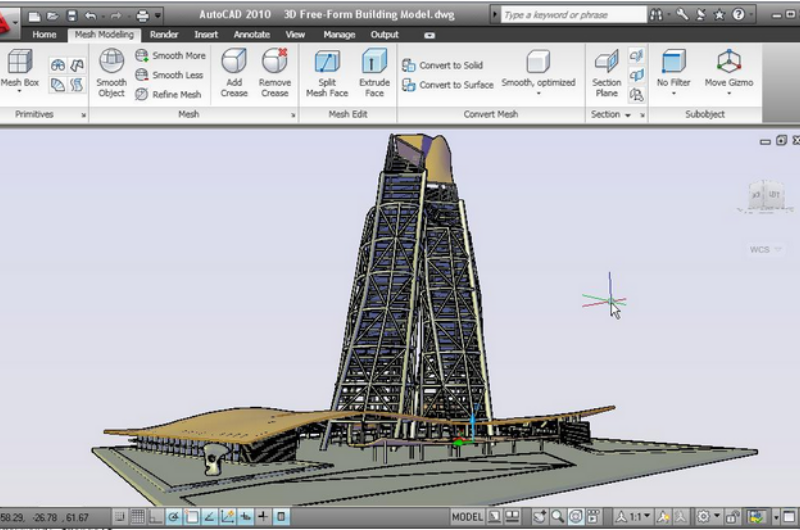Image resolution: width=800 pixels, height=530 pixels.
Task: Click New drawing in quick access toolbar
Action: 34,16
